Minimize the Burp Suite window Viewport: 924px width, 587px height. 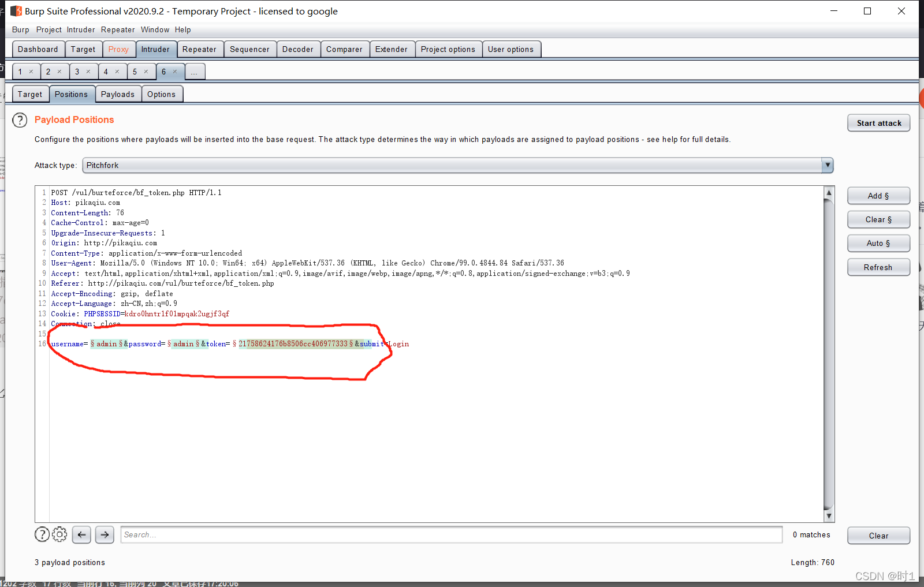pos(834,11)
